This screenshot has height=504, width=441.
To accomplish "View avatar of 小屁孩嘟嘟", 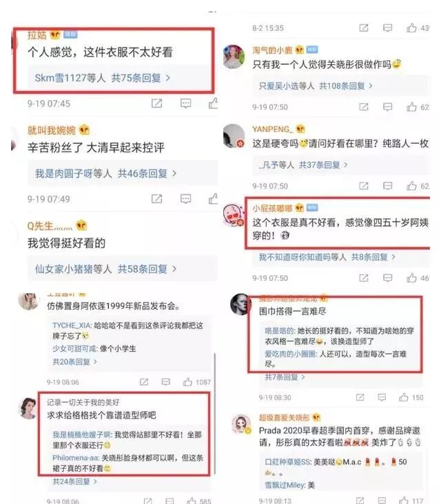I will click(234, 214).
